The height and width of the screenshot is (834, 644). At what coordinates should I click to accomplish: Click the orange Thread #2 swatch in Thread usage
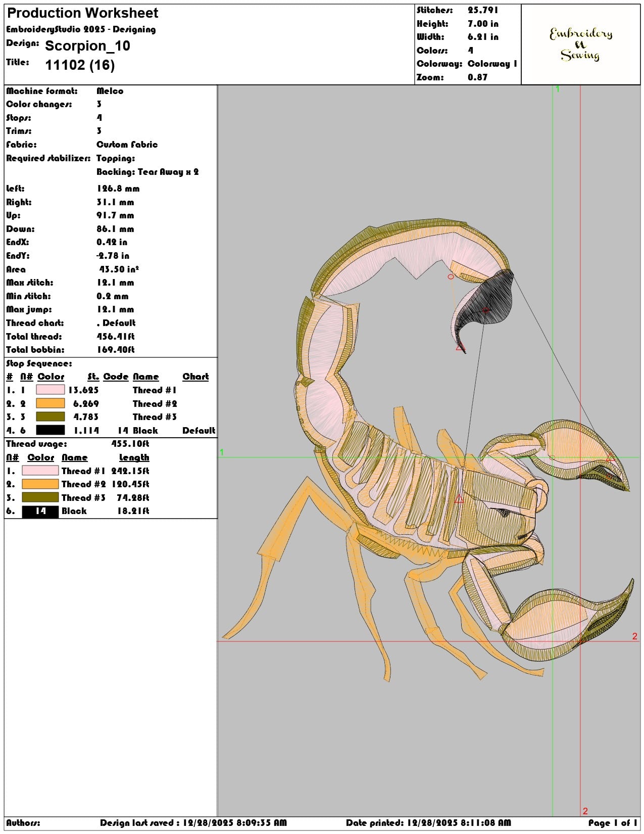pos(40,484)
